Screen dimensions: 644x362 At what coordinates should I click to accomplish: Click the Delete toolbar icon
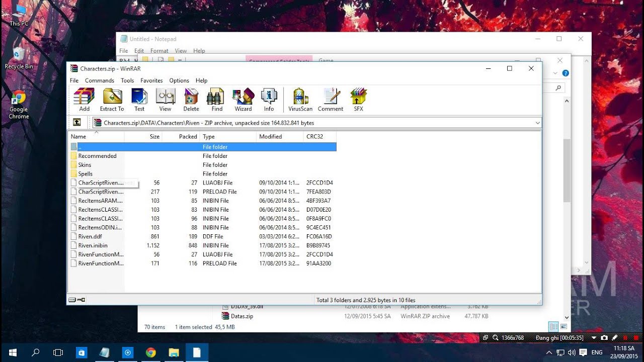pyautogui.click(x=191, y=100)
